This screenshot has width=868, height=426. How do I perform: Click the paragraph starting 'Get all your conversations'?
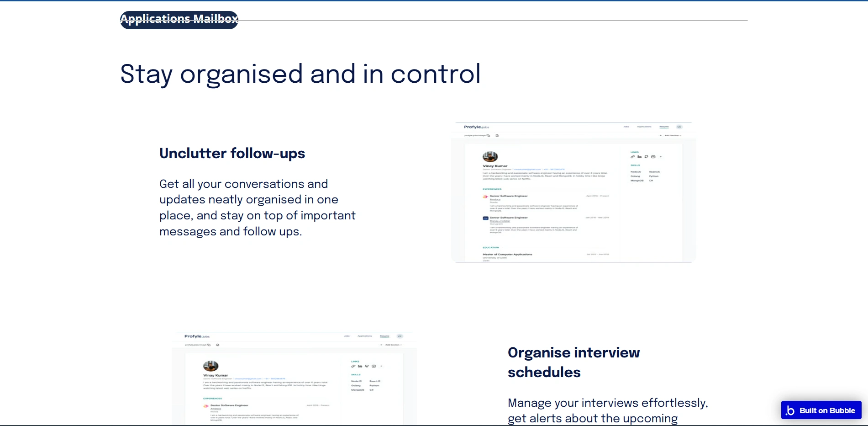tap(257, 208)
